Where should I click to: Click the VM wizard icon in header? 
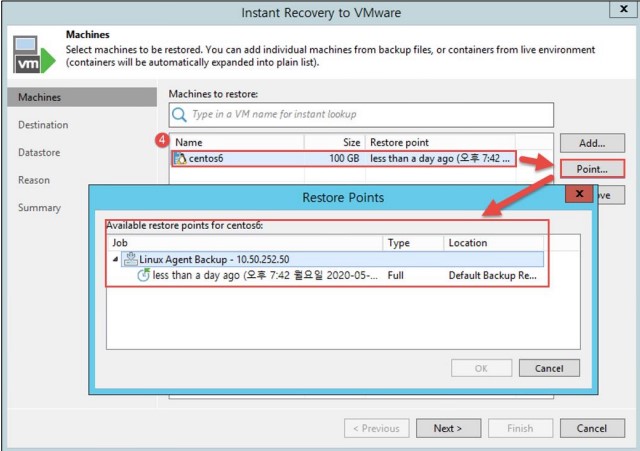(x=34, y=54)
